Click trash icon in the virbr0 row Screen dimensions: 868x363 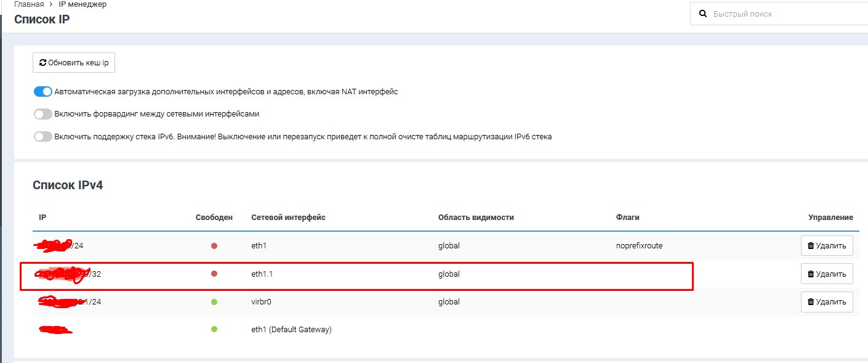tap(811, 302)
